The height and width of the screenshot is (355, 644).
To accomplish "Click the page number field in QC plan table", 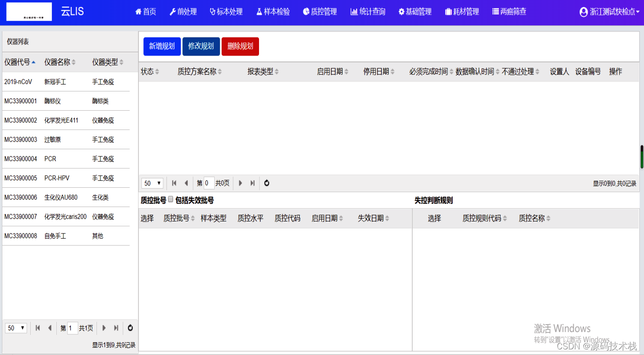I will [209, 183].
